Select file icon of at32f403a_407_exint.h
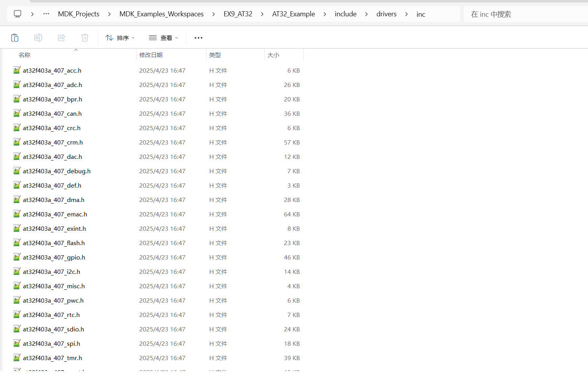The image size is (588, 378). pyautogui.click(x=17, y=228)
